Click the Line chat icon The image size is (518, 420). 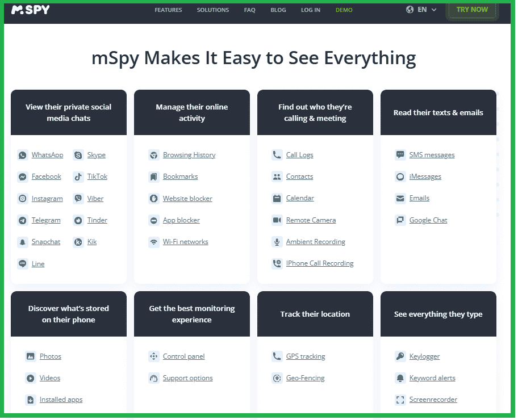pos(23,264)
